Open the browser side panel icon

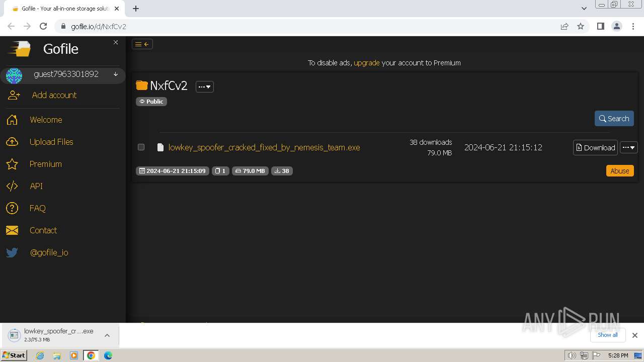click(x=600, y=26)
